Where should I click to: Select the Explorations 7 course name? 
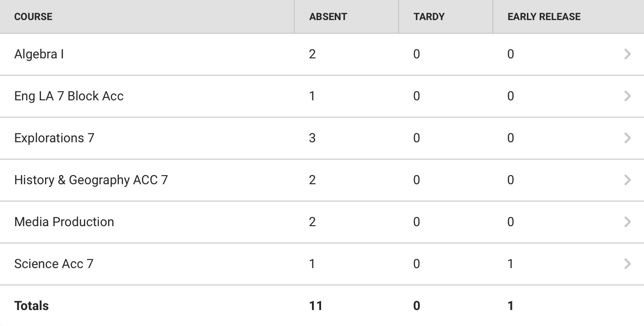coord(54,138)
